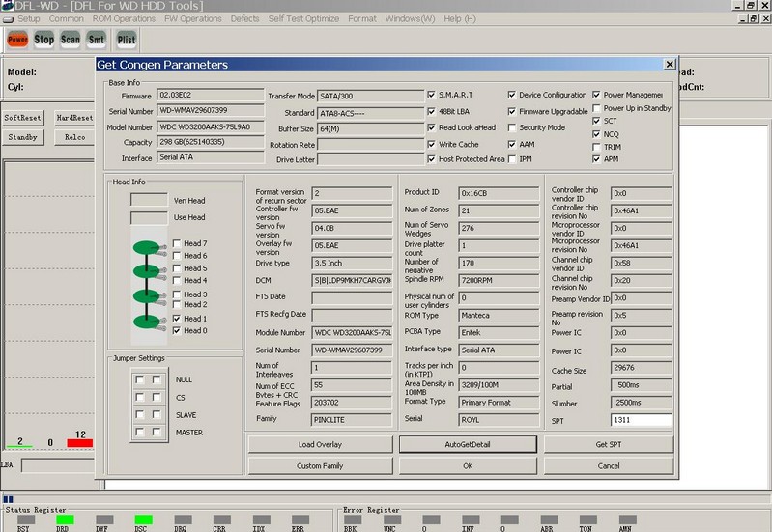Viewport: 772px width, 532px height.
Task: Open the Defects menu
Action: click(244, 18)
